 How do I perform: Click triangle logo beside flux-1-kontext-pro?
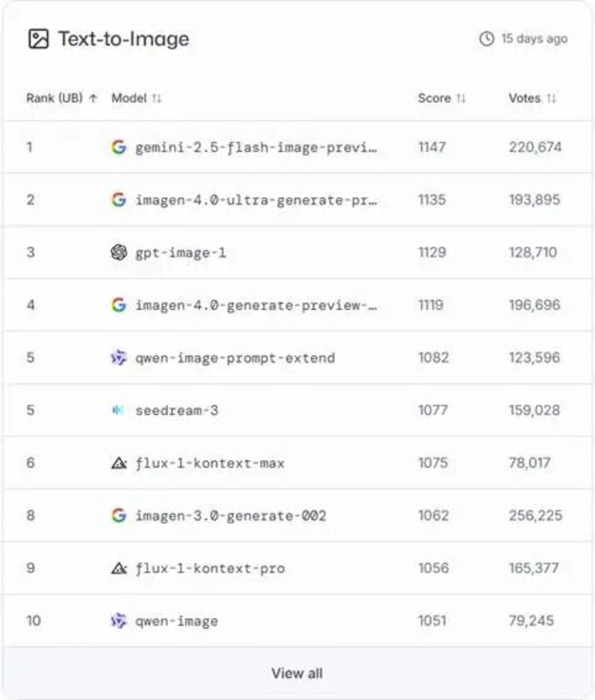click(119, 568)
